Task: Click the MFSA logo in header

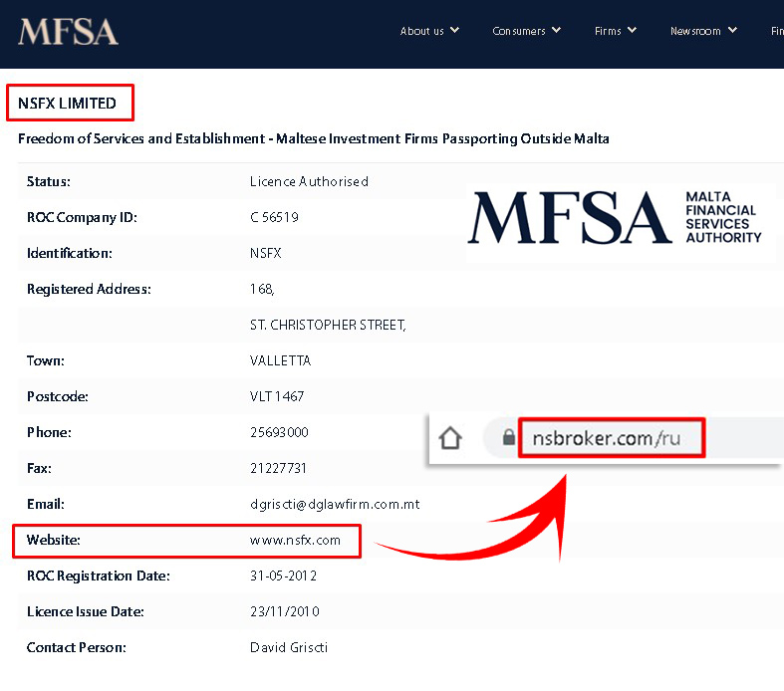Action: click(68, 32)
